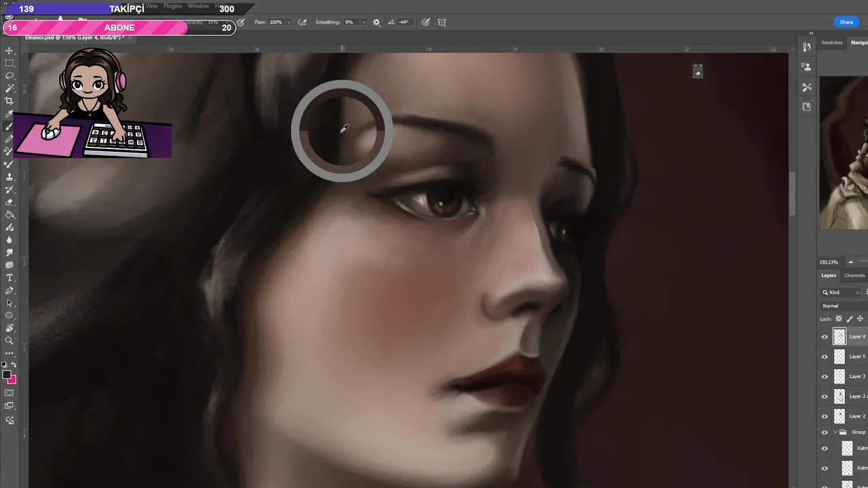Select the Type tool

tap(9, 278)
